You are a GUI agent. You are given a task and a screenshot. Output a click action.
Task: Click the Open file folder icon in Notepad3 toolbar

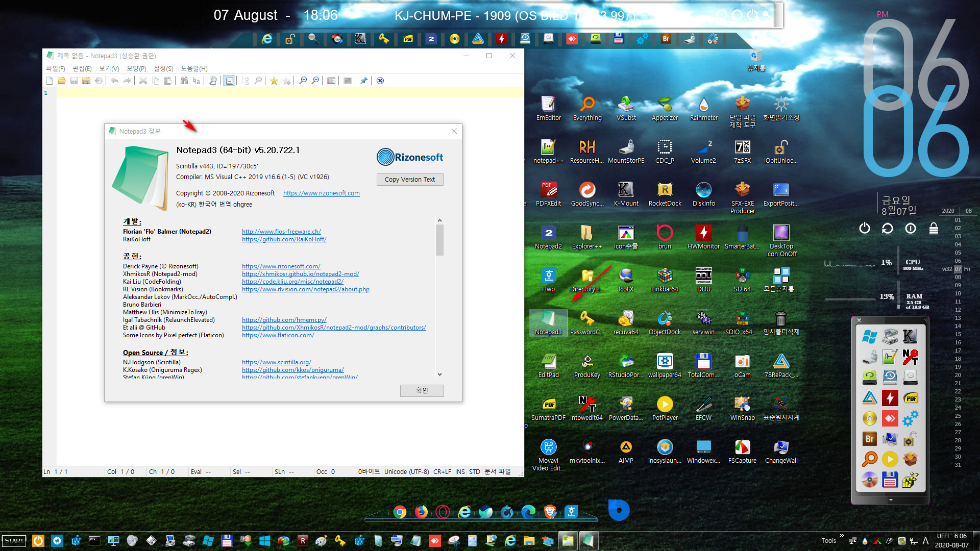pos(62,81)
